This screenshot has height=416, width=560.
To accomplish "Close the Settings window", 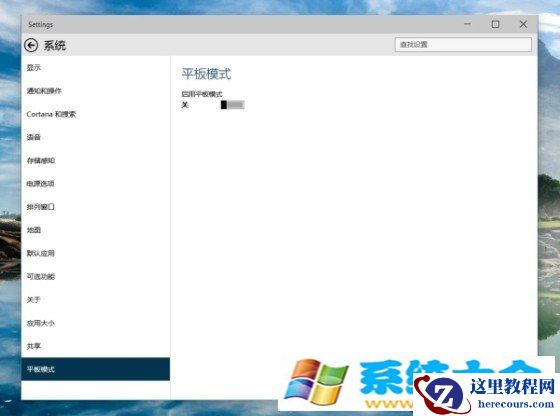I will tap(523, 24).
